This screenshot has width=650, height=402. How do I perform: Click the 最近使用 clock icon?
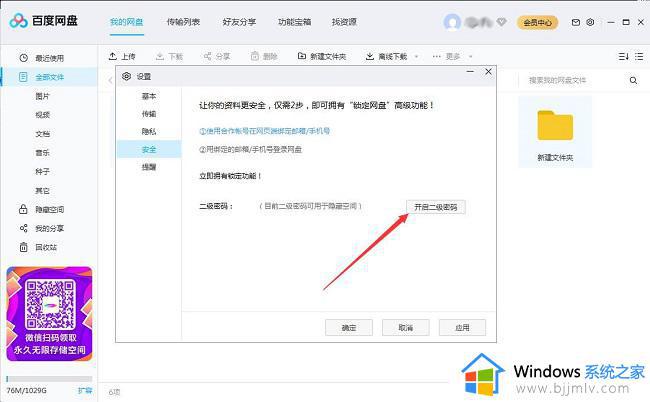point(24,58)
